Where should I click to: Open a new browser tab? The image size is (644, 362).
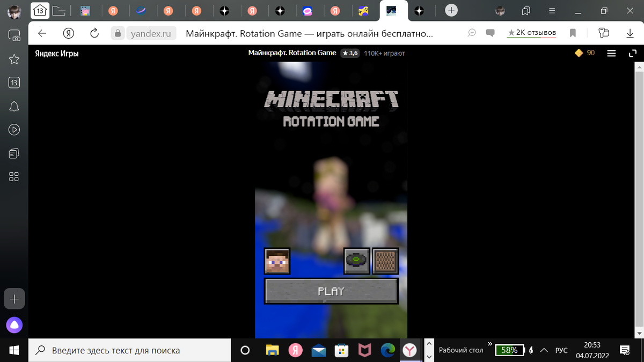click(452, 10)
